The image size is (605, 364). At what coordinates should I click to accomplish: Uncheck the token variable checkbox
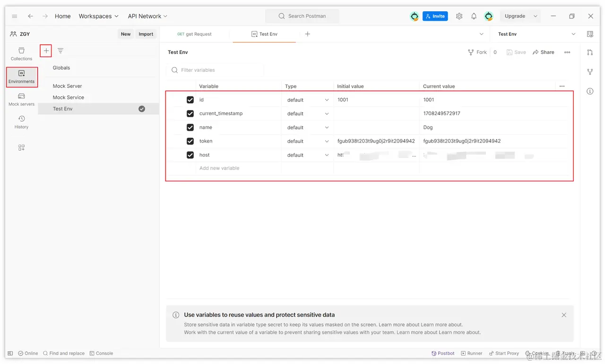190,141
